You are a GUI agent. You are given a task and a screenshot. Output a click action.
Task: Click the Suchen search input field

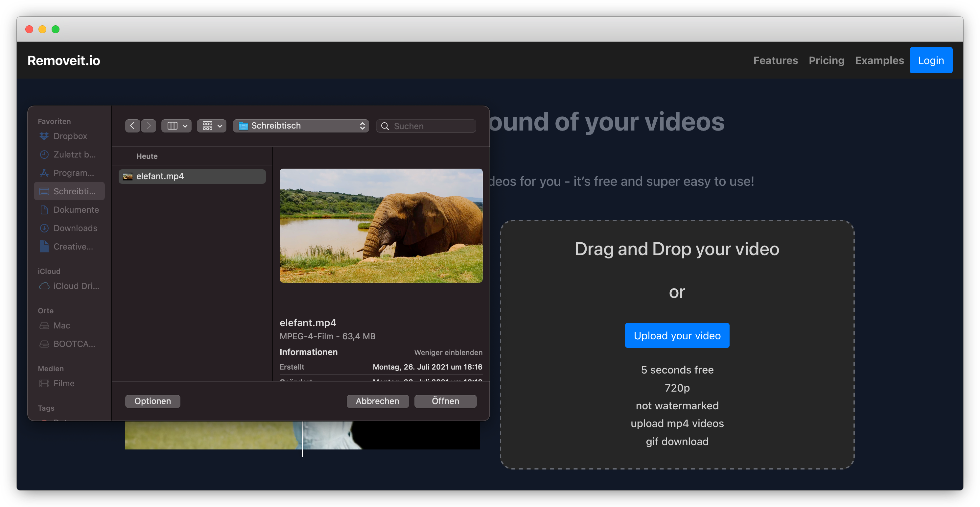pos(426,126)
